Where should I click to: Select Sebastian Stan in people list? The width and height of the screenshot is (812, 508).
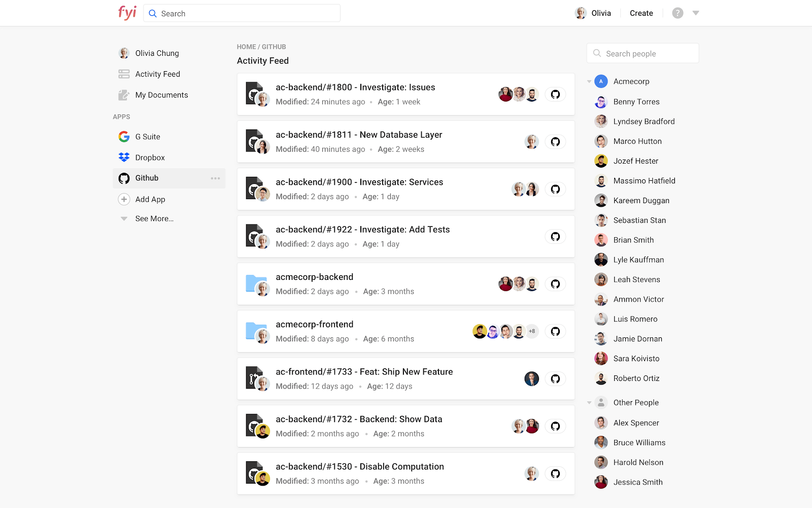(630, 220)
